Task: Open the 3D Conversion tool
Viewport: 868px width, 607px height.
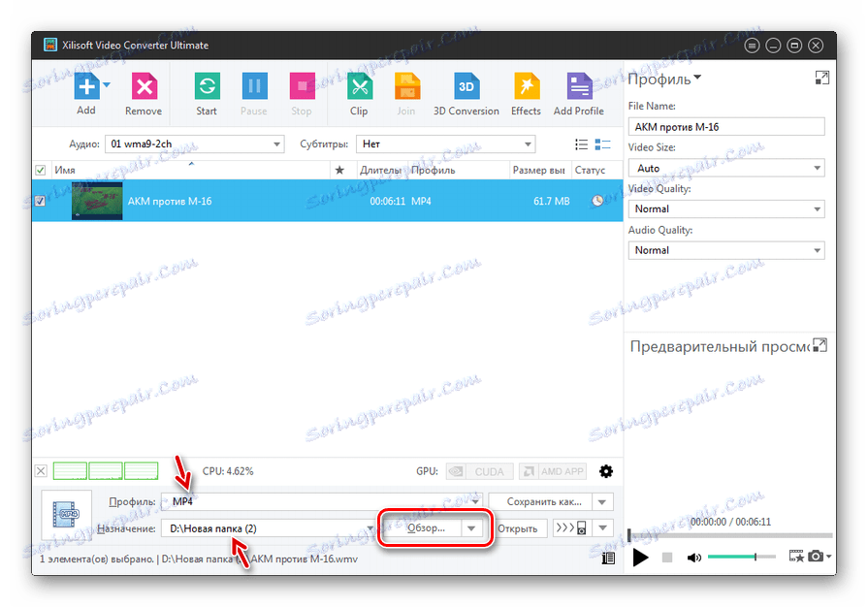Action: coord(466,86)
